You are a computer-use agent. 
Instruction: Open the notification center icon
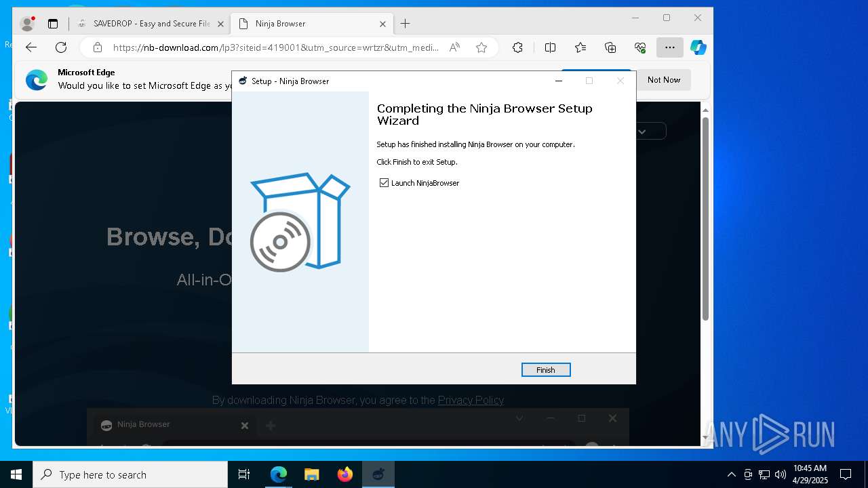coord(846,474)
